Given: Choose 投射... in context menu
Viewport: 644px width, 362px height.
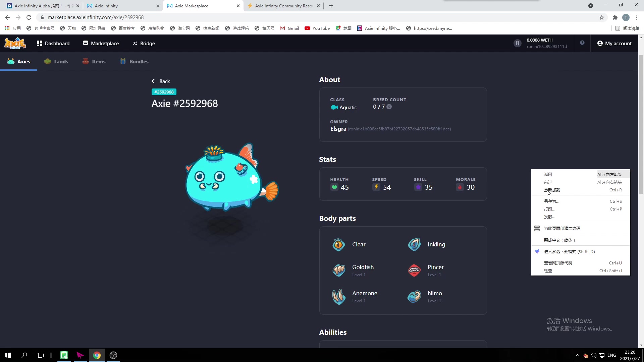Looking at the screenshot, I should [580, 217].
